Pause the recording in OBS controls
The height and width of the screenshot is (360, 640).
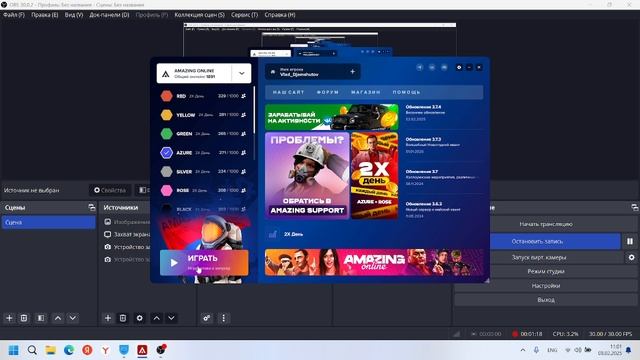630,241
